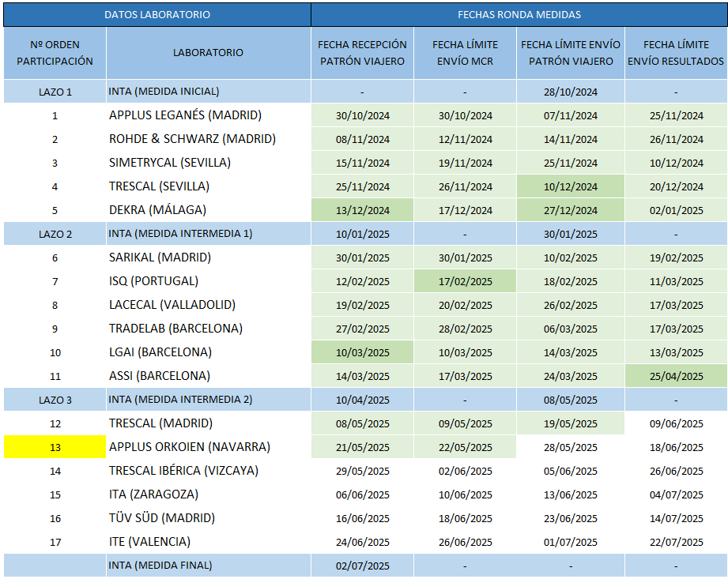Select APPLUS LEGANÉS (MADRID) cell
The width and height of the screenshot is (728, 579).
point(209,115)
